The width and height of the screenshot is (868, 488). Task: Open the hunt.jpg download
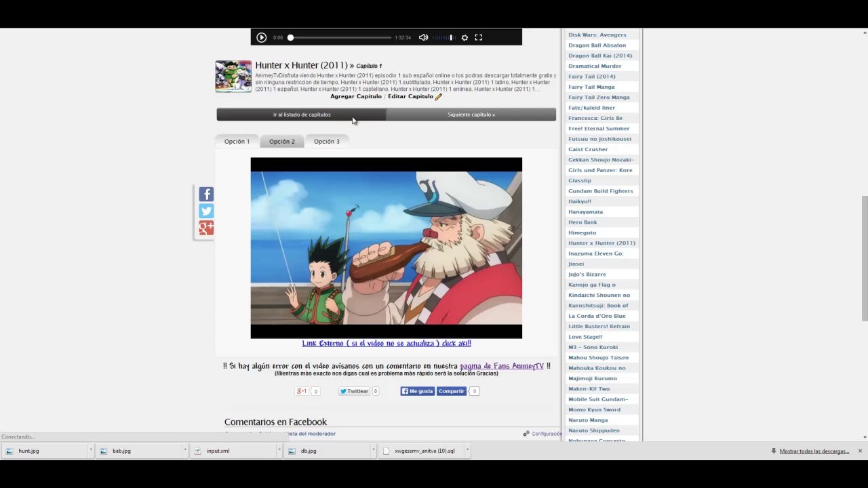click(x=44, y=451)
